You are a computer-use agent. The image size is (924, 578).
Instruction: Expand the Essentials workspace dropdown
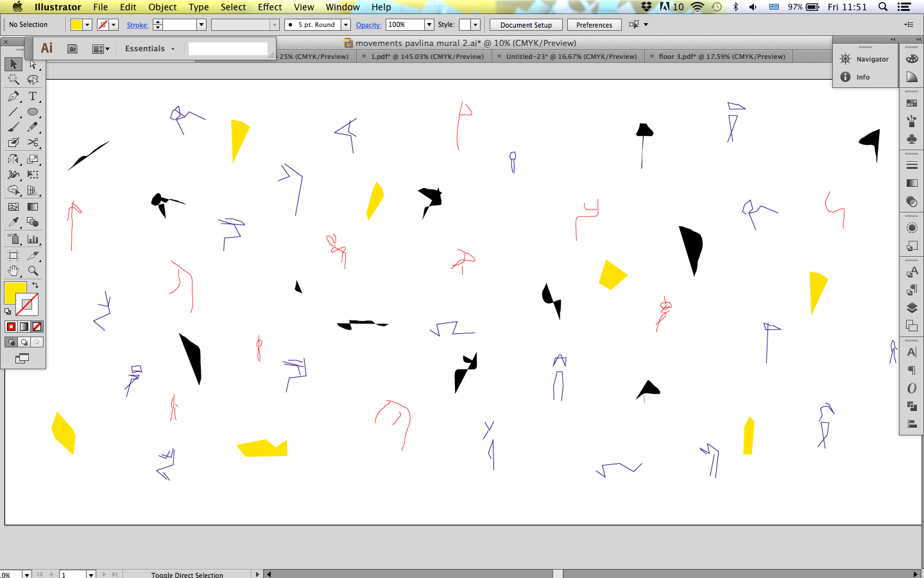(150, 49)
